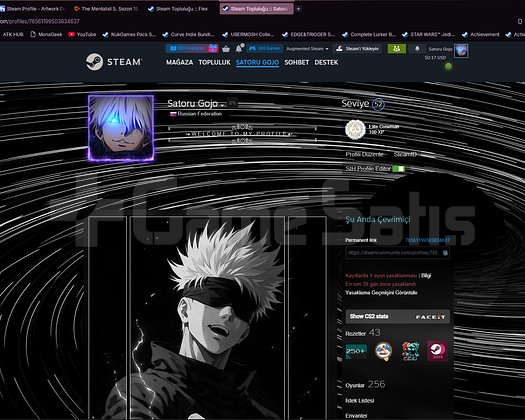Open the Envanter link
This screenshot has height=420, width=525.
click(x=356, y=416)
